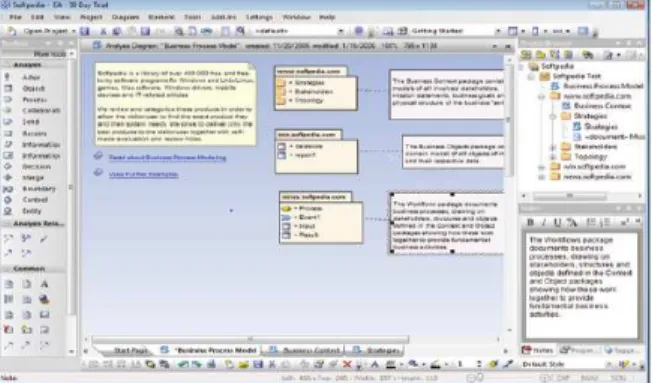Click the magnifier search icon in main toolbar
The height and width of the screenshot is (383, 652).
click(240, 31)
